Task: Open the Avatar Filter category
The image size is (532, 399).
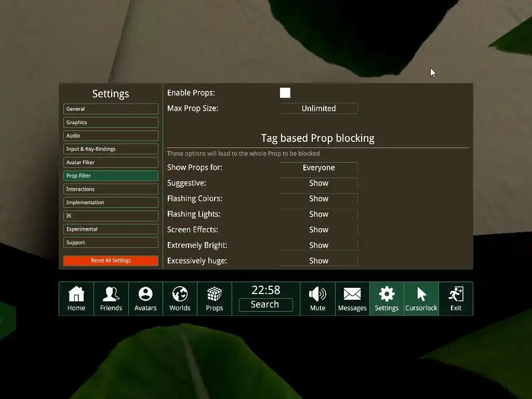Action: click(111, 162)
